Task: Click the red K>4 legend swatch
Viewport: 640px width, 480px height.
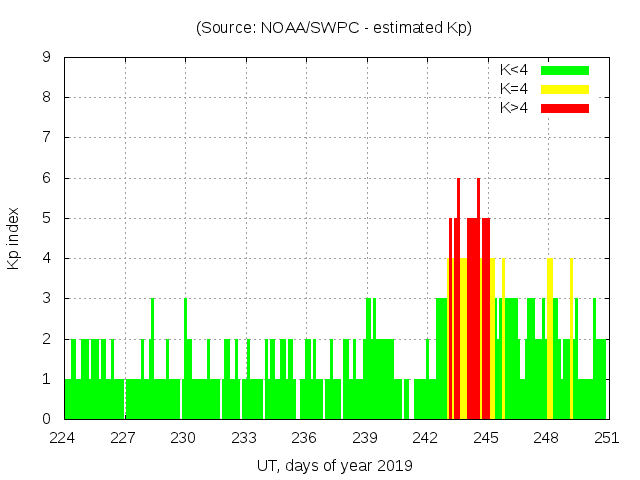Action: click(x=565, y=108)
